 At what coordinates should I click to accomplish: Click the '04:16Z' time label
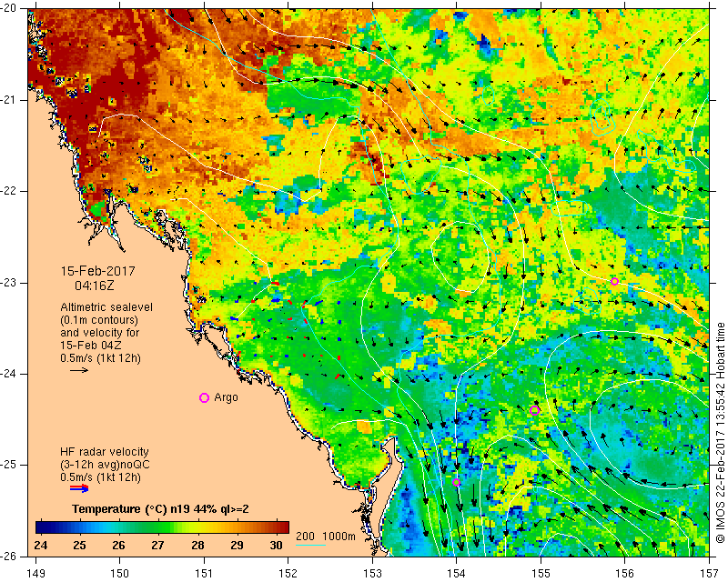coord(95,285)
